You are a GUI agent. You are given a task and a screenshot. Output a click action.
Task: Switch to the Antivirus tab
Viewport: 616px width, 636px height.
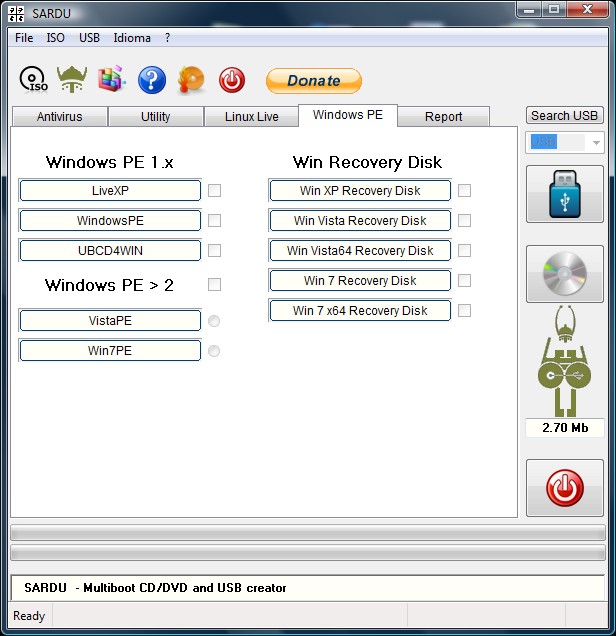(x=60, y=116)
